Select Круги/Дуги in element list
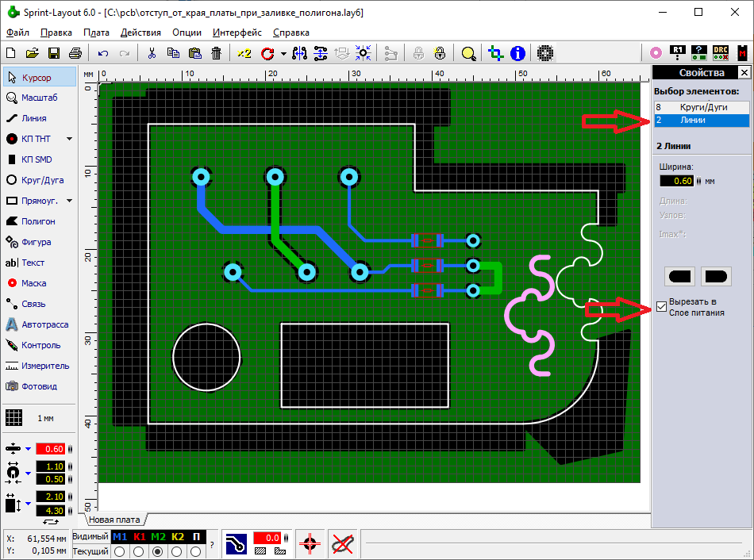This screenshot has width=754, height=560. click(701, 107)
